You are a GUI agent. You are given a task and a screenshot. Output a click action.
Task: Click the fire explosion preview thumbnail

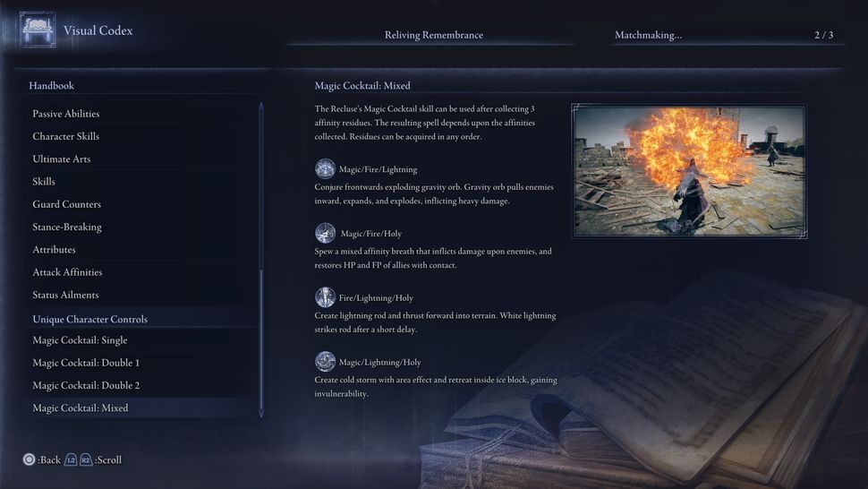[689, 171]
